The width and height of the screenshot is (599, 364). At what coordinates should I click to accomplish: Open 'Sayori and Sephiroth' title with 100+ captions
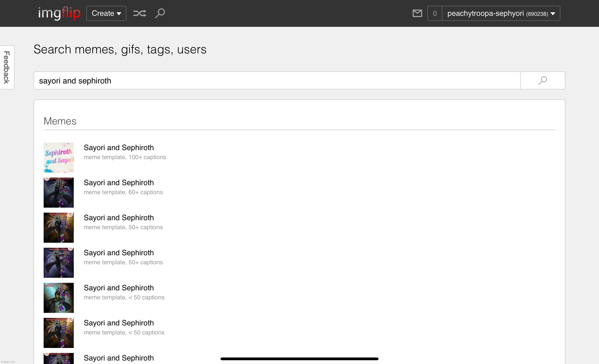pos(119,148)
